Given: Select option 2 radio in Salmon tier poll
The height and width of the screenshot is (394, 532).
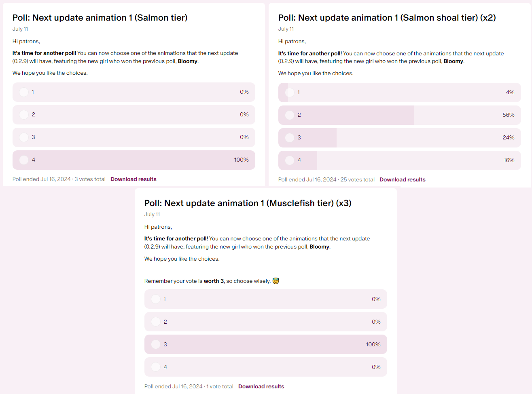Looking at the screenshot, I should 24,115.
